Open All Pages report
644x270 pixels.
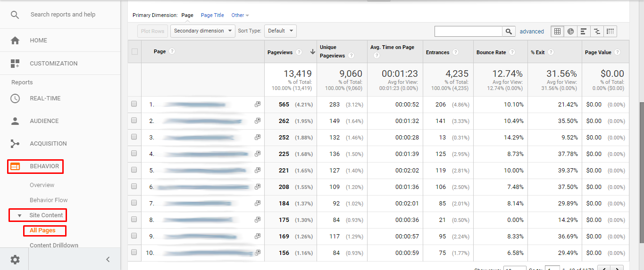pos(42,230)
